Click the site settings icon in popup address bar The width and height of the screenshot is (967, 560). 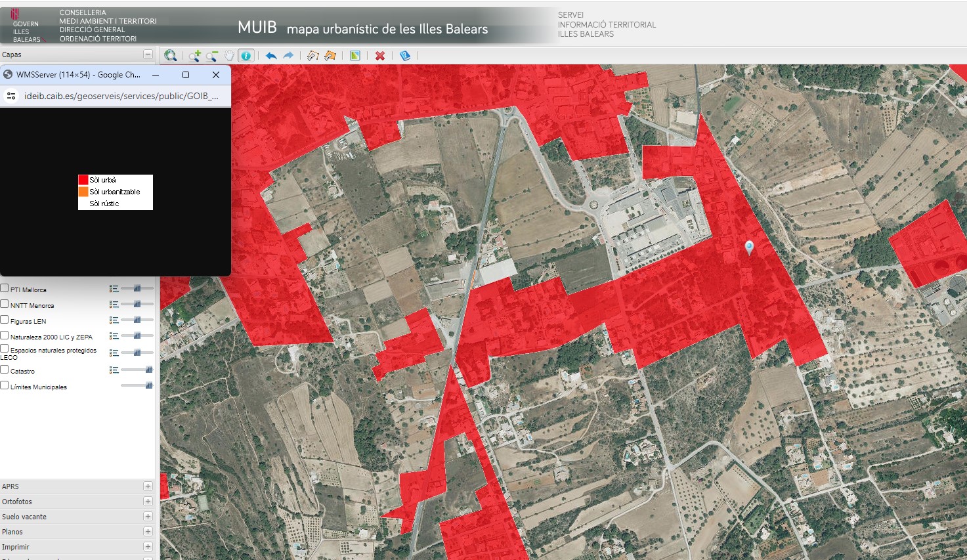11,96
